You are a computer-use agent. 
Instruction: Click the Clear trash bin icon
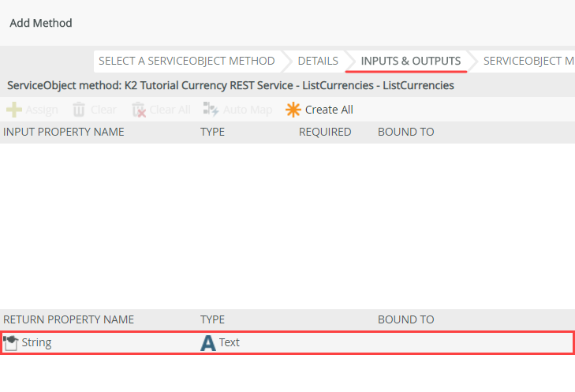pyautogui.click(x=79, y=110)
